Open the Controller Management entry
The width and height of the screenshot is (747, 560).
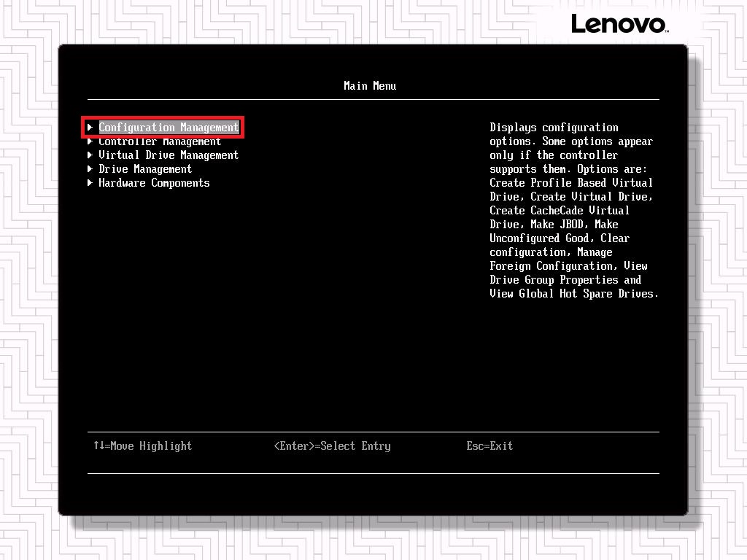[x=160, y=141]
